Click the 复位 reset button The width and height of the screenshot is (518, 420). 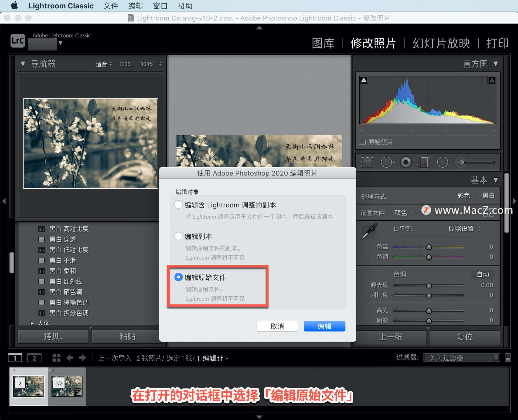[x=465, y=337]
